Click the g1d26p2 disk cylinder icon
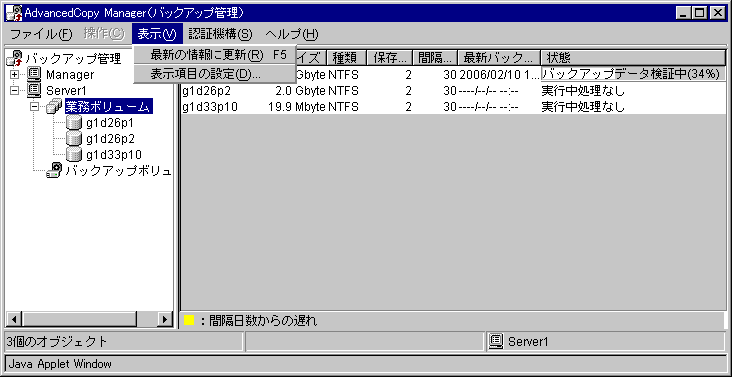This screenshot has height=377, width=732. [74, 139]
